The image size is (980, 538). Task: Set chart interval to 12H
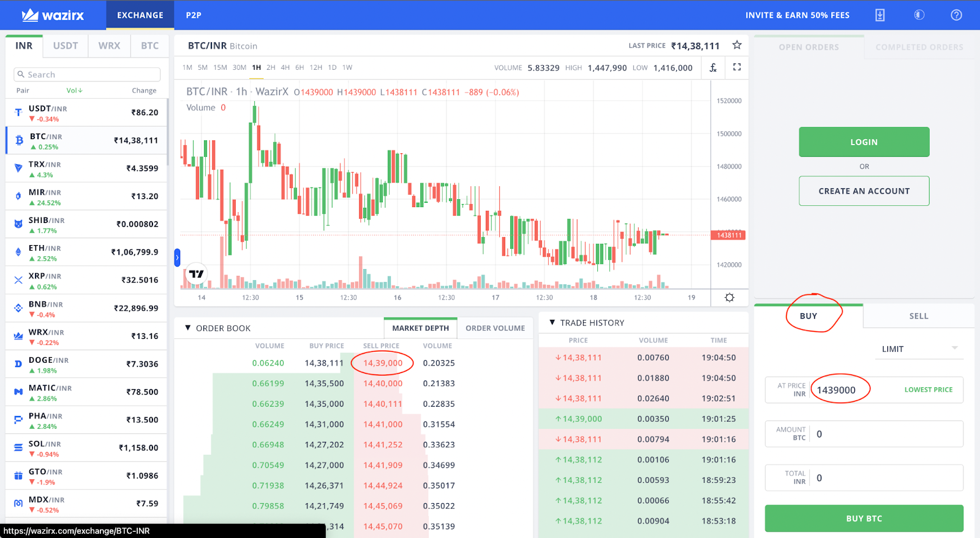point(316,67)
